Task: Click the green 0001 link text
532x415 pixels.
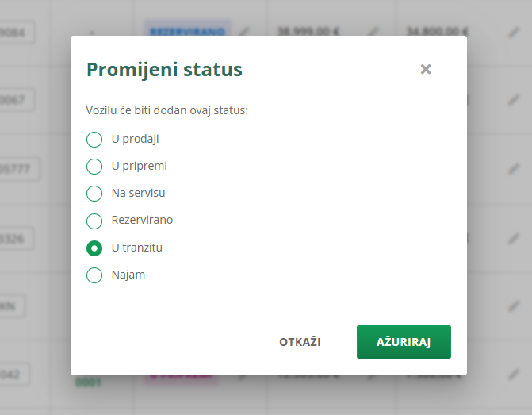Action: point(88,383)
